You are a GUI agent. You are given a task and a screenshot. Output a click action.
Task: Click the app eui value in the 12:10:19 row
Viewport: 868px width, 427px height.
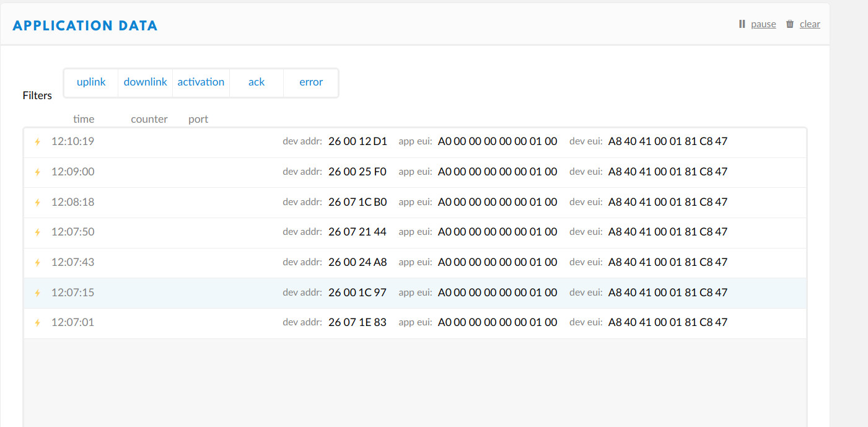(x=498, y=141)
